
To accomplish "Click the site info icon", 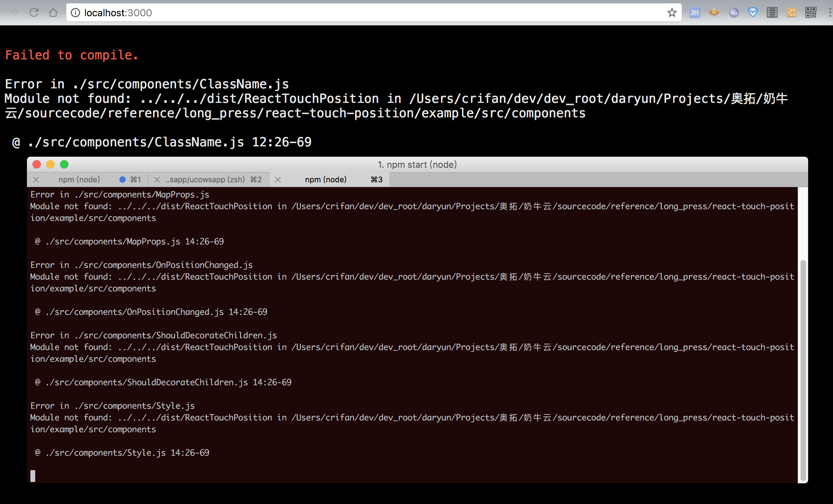I will (75, 13).
